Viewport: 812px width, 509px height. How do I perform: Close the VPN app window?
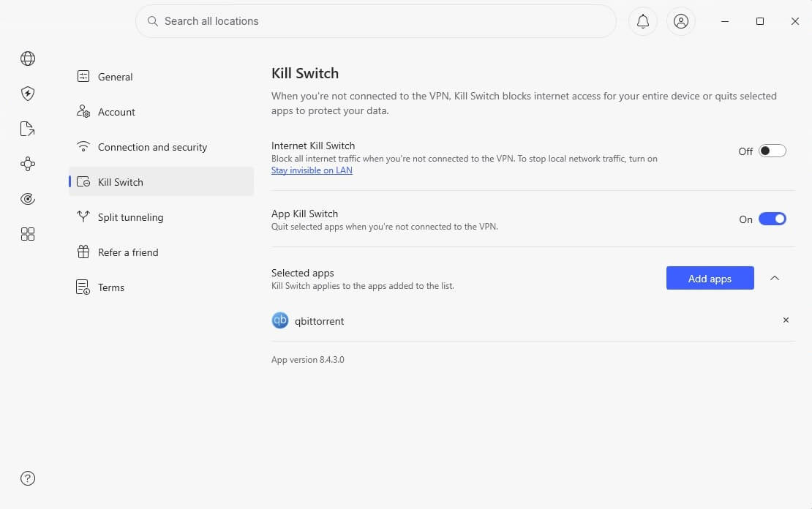(795, 21)
